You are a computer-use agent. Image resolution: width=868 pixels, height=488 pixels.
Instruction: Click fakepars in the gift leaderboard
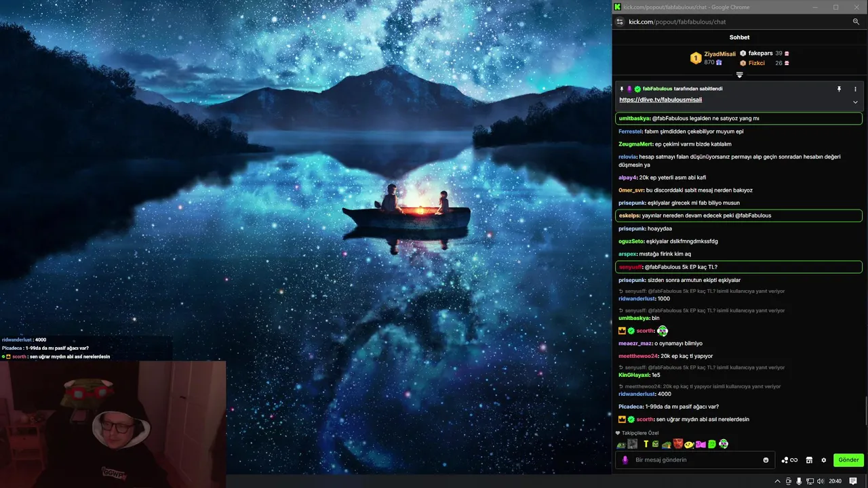point(760,53)
